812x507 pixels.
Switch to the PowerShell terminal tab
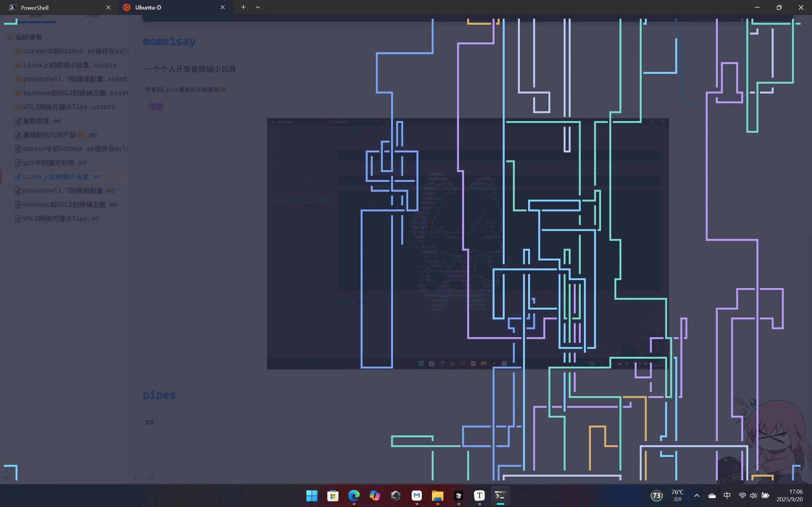tap(50, 7)
